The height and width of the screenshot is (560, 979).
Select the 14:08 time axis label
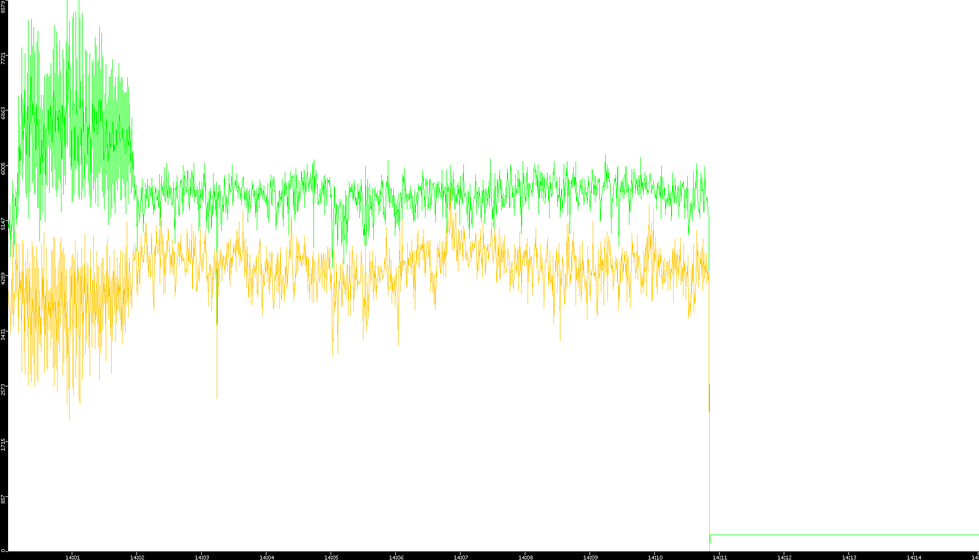(x=525, y=557)
